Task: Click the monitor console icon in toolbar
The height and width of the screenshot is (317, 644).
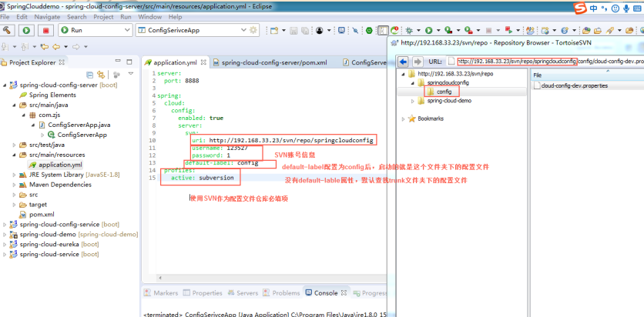Action: click(341, 30)
